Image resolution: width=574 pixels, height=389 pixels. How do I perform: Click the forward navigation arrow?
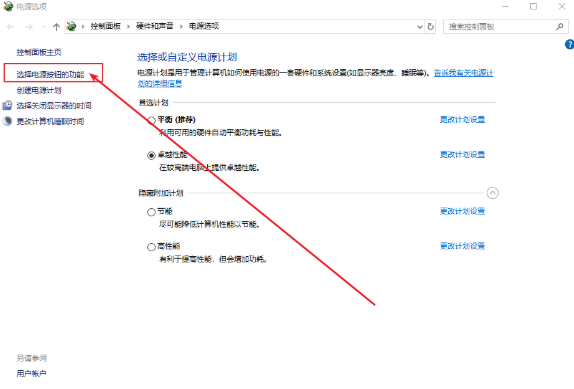(x=29, y=27)
